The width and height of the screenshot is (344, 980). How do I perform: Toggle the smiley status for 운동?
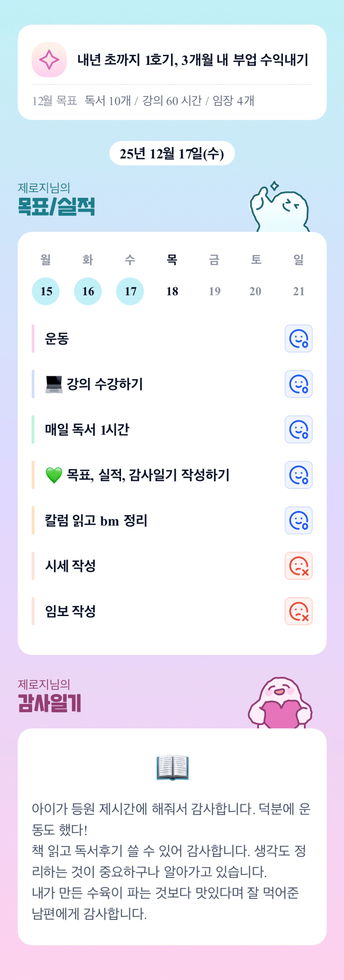point(298,339)
